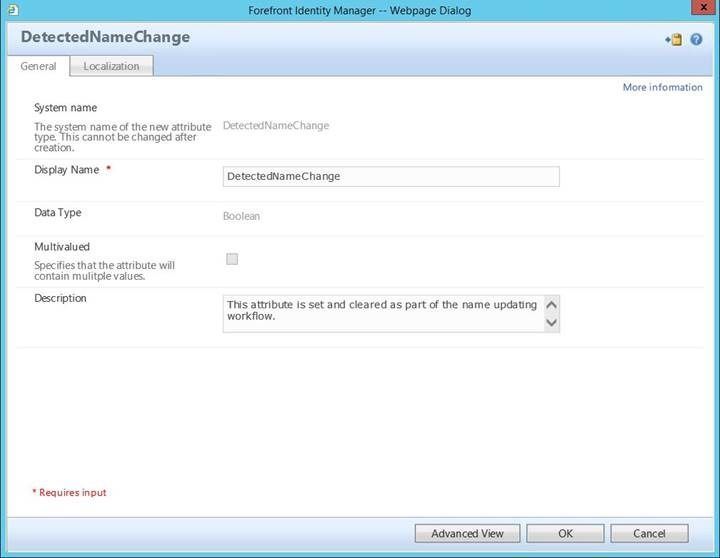Click into the Description text area

384,314
